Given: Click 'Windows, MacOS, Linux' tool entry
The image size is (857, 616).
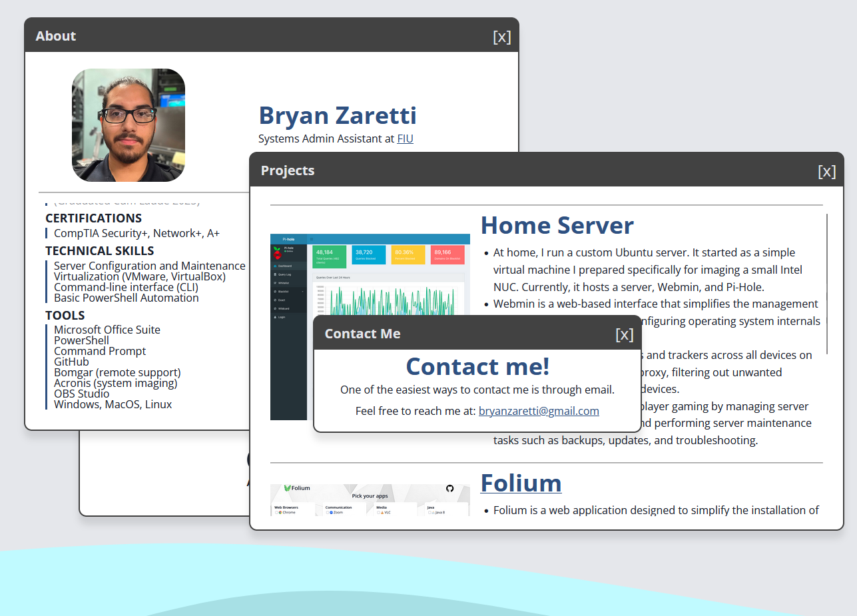Looking at the screenshot, I should (113, 404).
